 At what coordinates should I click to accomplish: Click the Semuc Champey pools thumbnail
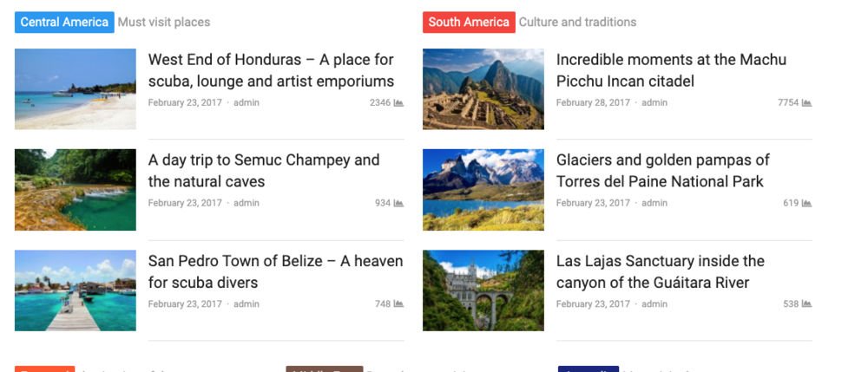(76, 190)
